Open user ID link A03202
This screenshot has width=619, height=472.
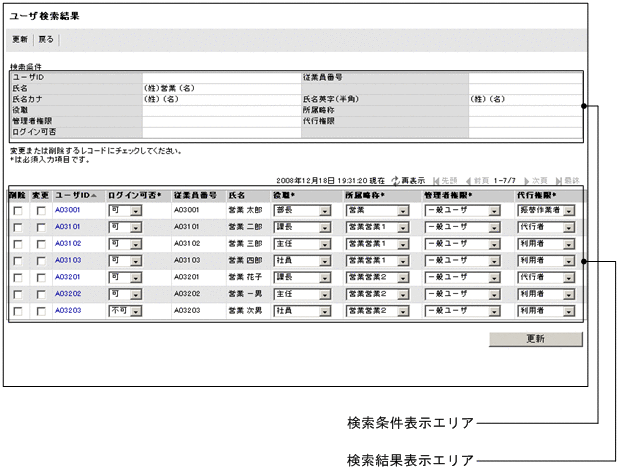pos(68,294)
